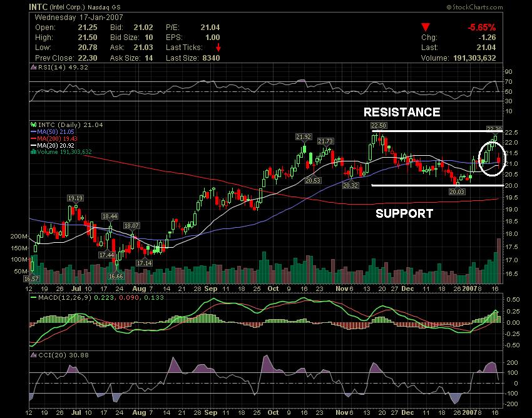Click the 18.44 price label

pyautogui.click(x=110, y=216)
